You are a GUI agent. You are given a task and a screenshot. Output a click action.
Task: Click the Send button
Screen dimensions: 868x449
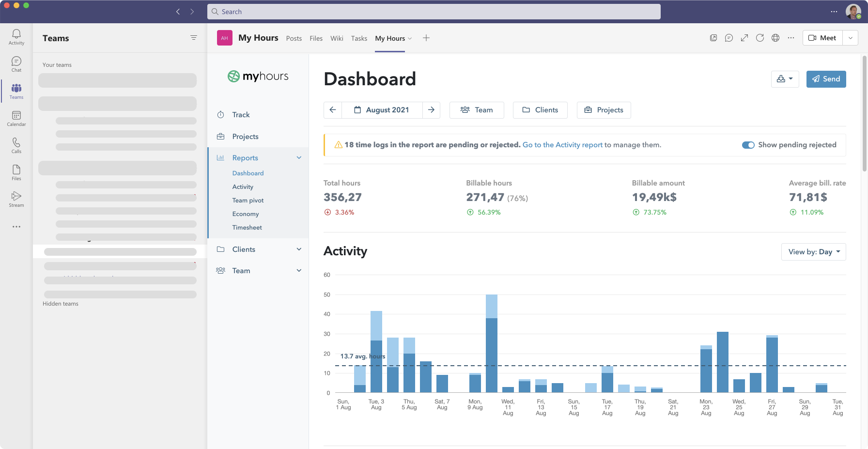click(x=826, y=79)
